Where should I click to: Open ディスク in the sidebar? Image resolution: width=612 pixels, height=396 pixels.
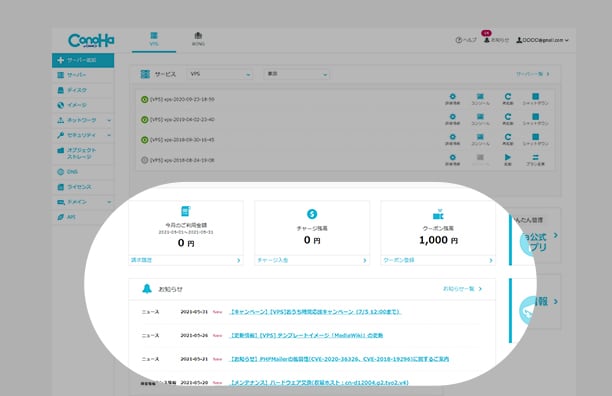(x=83, y=90)
